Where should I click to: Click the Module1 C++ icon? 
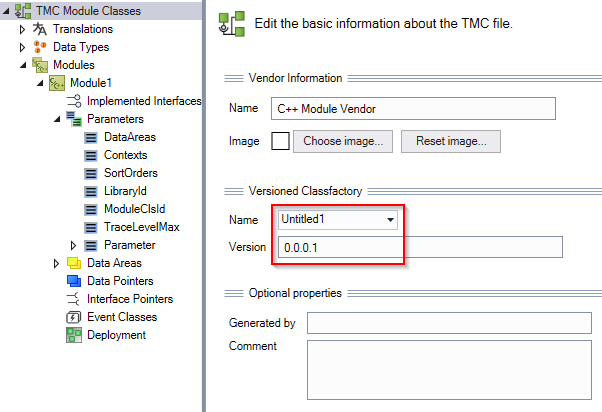tap(56, 83)
